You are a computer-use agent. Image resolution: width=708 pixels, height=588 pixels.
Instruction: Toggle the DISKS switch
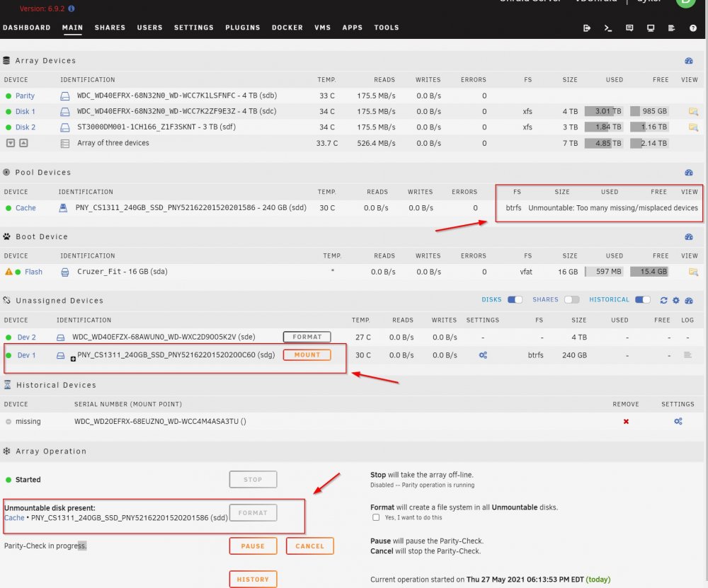515,299
